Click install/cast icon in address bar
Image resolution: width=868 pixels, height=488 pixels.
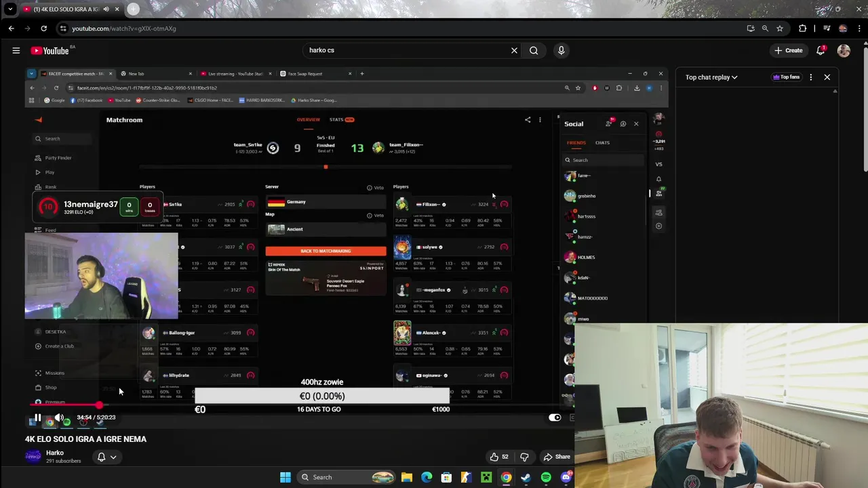point(751,28)
